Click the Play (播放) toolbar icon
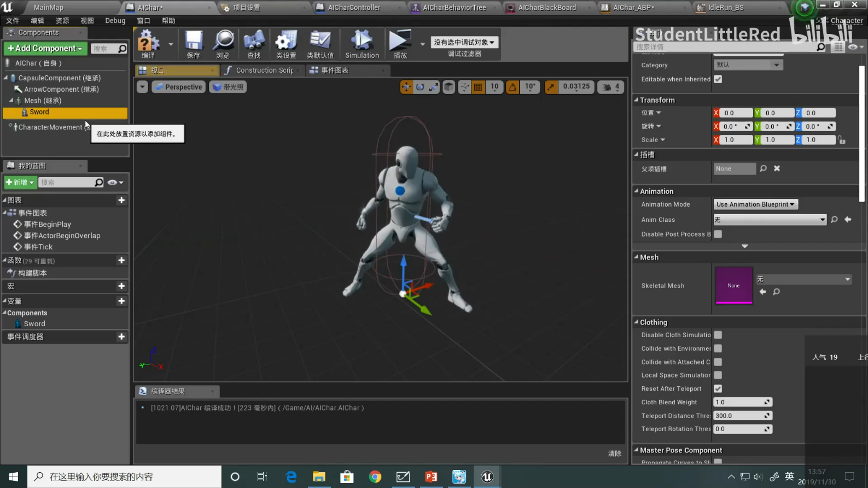The width and height of the screenshot is (868, 488). pyautogui.click(x=400, y=44)
